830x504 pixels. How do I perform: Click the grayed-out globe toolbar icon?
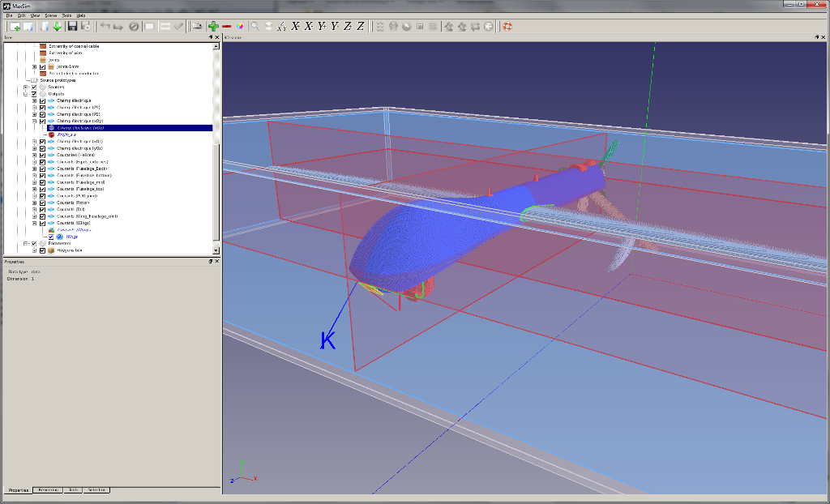tap(393, 27)
